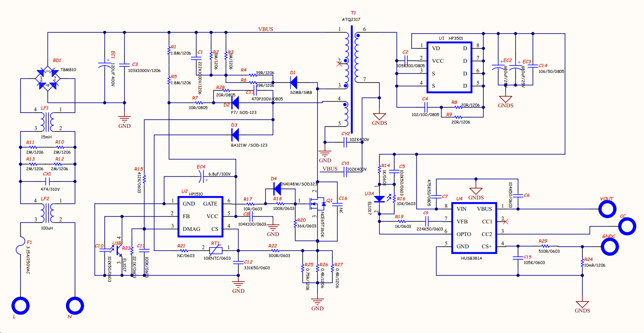Click the GATE pin label on U2
Image resolution: width=644 pixels, height=333 pixels.
tap(210, 204)
